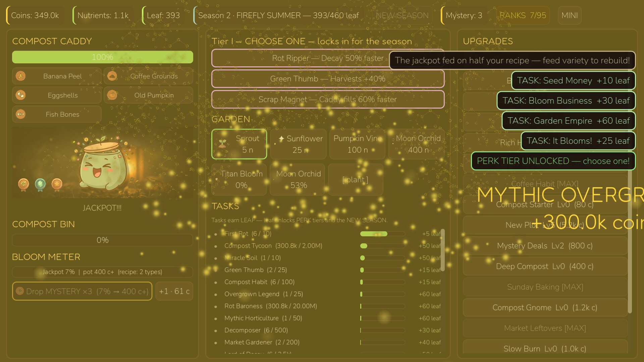The width and height of the screenshot is (644, 362).
Task: Click the 'JACKPOT!!!' label
Action: (102, 208)
